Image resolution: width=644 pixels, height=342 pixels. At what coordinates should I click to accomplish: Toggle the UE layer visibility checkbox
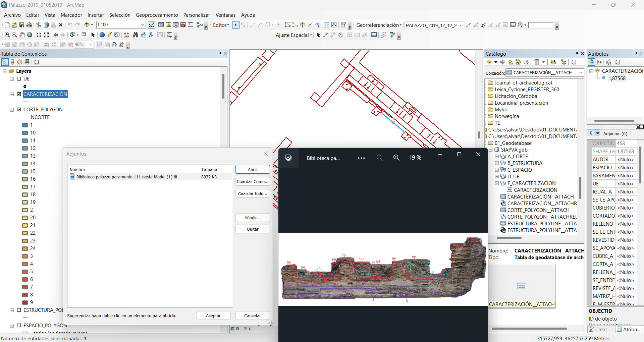19,79
